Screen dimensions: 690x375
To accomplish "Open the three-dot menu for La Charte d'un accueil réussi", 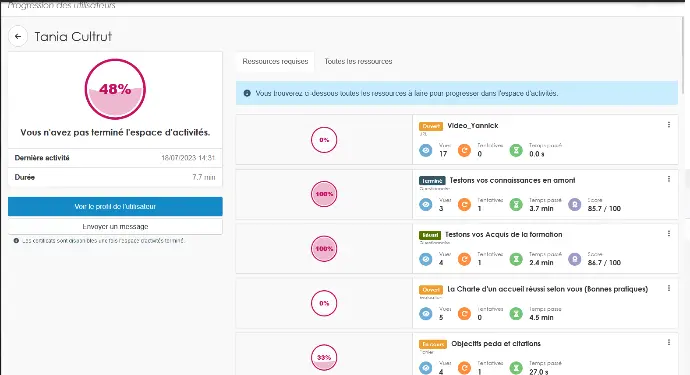I will pos(668,288).
